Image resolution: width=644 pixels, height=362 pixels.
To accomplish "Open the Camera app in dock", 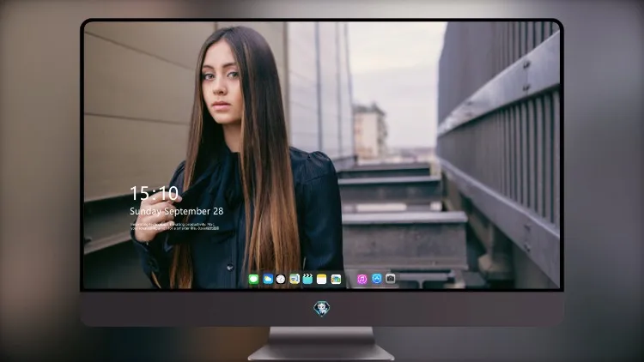I will click(x=390, y=279).
